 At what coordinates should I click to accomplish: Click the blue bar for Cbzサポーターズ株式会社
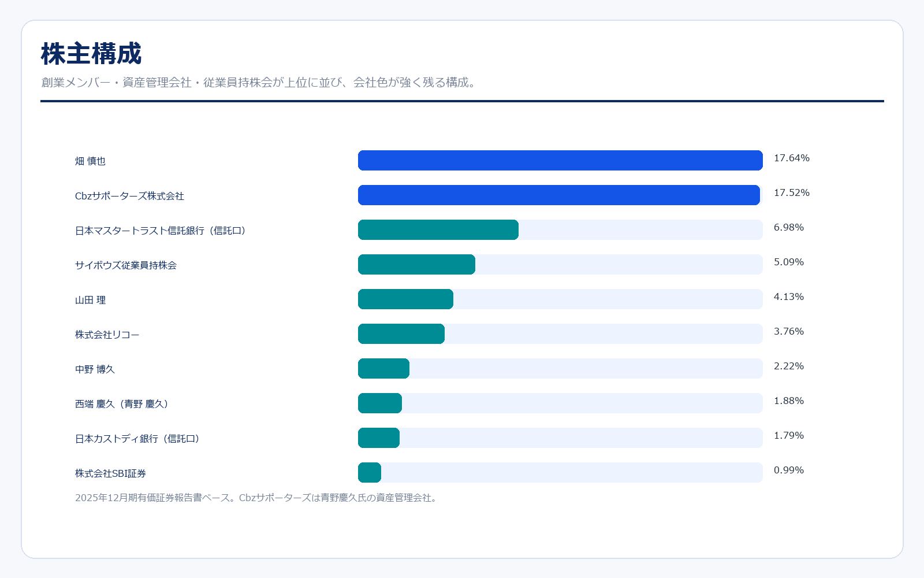coord(559,195)
